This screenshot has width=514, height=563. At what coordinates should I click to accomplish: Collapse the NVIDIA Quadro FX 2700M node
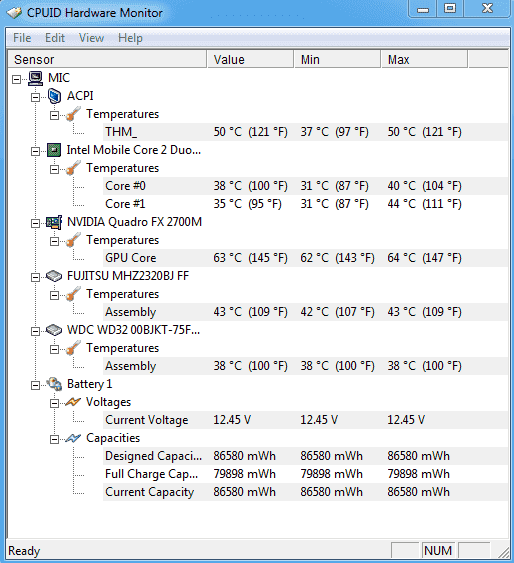[x=35, y=223]
